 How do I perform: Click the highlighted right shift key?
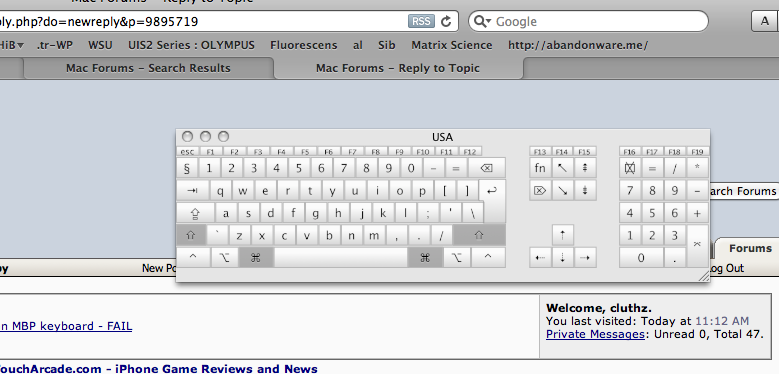[479, 235]
